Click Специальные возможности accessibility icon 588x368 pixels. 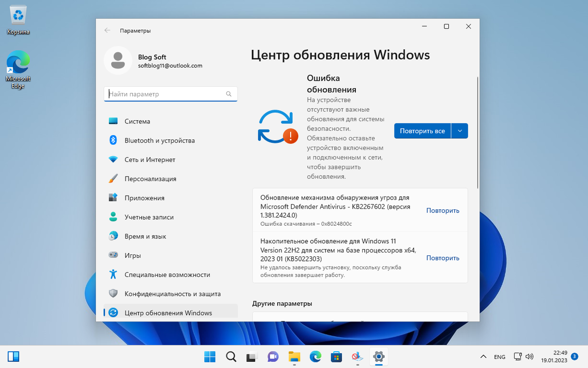pos(113,274)
